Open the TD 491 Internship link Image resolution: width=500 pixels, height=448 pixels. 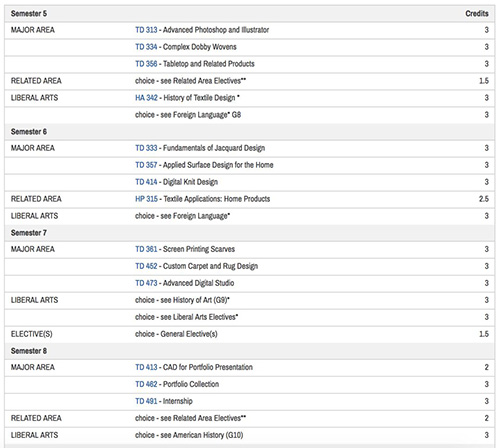tap(146, 401)
